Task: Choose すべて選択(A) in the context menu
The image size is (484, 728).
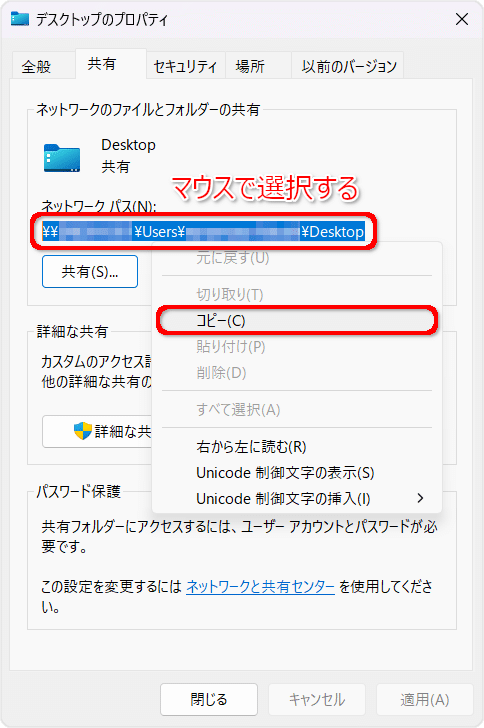Action: (297, 410)
